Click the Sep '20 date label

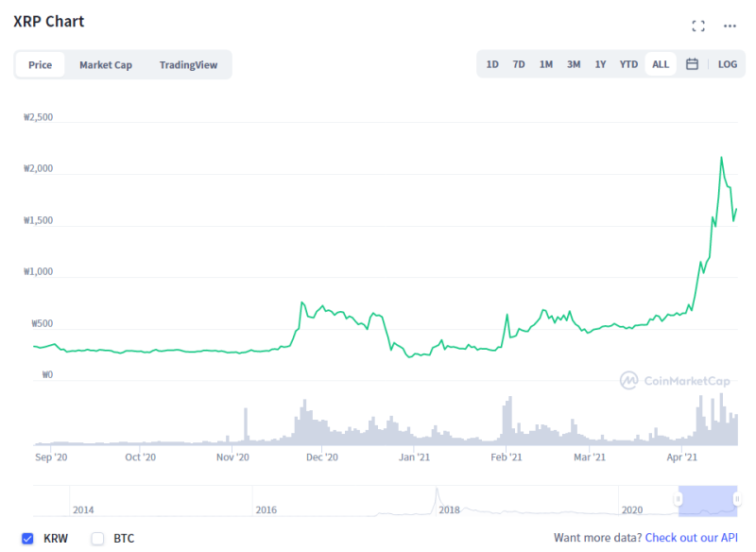tap(51, 457)
